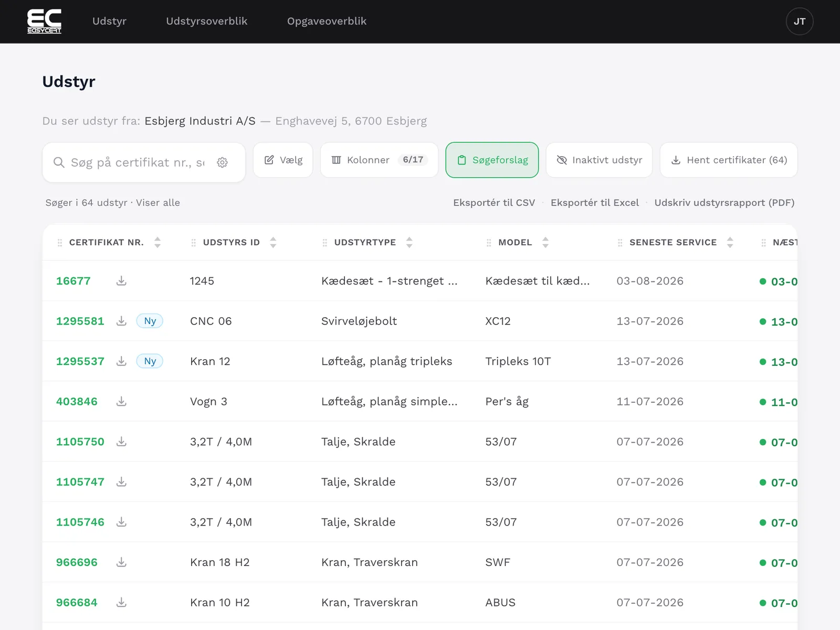The height and width of the screenshot is (630, 840).
Task: Click the EasyCert logo
Action: pyautogui.click(x=44, y=21)
